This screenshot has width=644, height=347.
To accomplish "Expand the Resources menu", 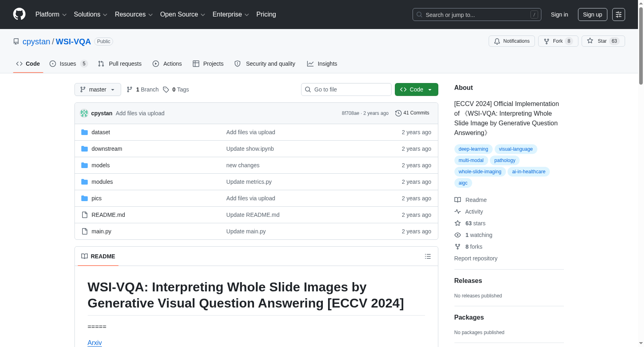I will coord(134,15).
